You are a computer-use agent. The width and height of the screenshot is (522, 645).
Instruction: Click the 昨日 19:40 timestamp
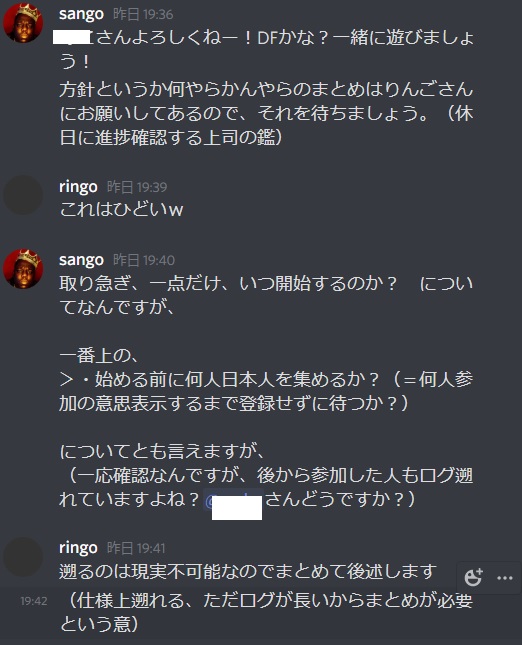point(144,260)
